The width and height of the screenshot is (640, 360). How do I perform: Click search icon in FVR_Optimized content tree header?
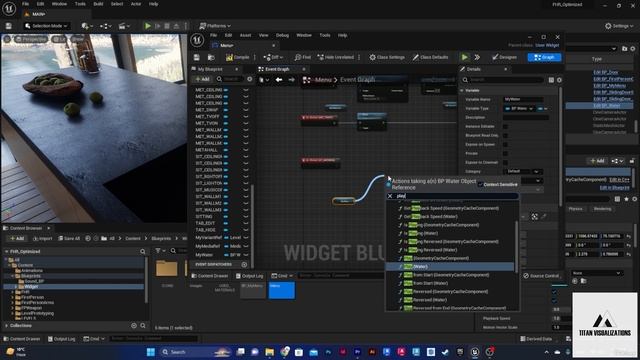pyautogui.click(x=142, y=251)
